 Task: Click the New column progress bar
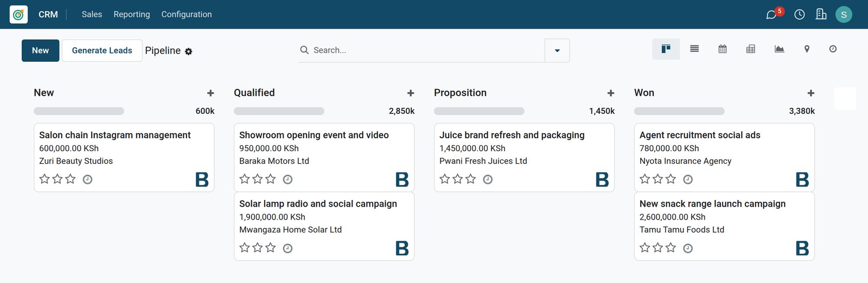coord(79,111)
